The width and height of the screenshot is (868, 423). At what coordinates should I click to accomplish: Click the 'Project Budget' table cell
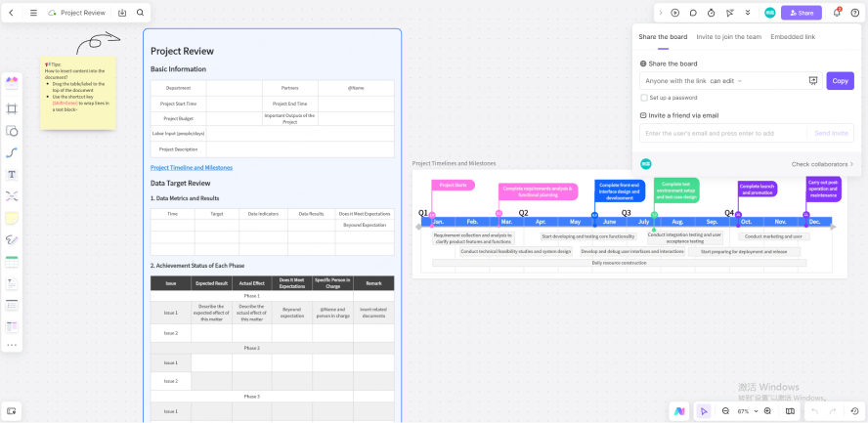[178, 118]
